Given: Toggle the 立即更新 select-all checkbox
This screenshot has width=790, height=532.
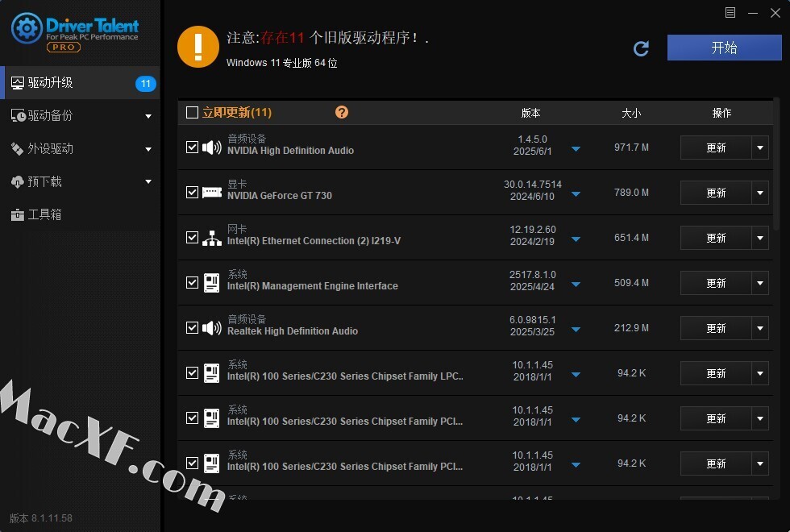Looking at the screenshot, I should (x=192, y=113).
